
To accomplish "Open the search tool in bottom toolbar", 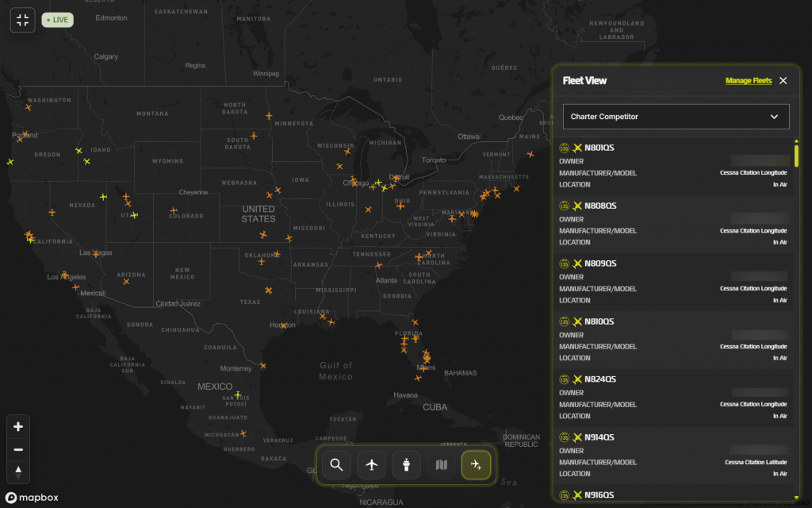I will (x=336, y=465).
